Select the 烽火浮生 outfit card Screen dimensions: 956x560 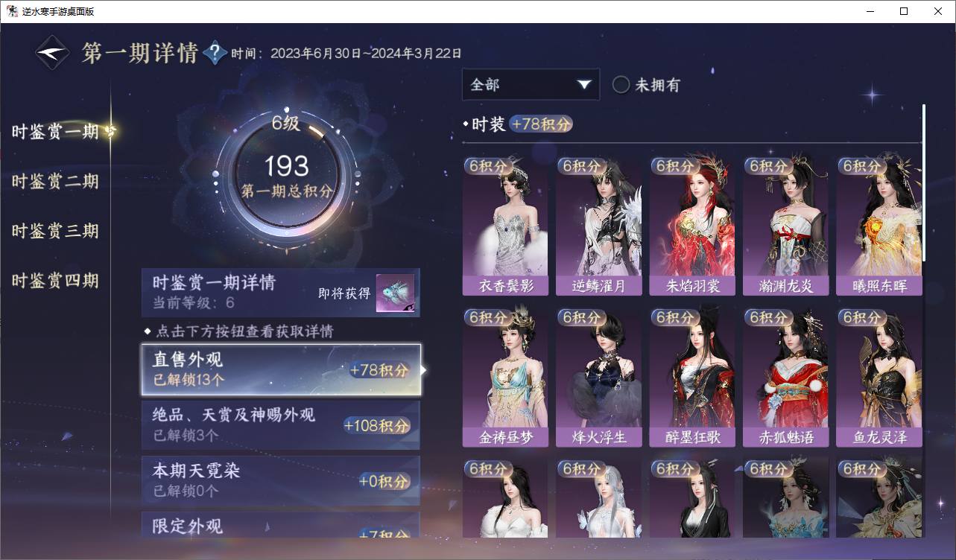[598, 377]
